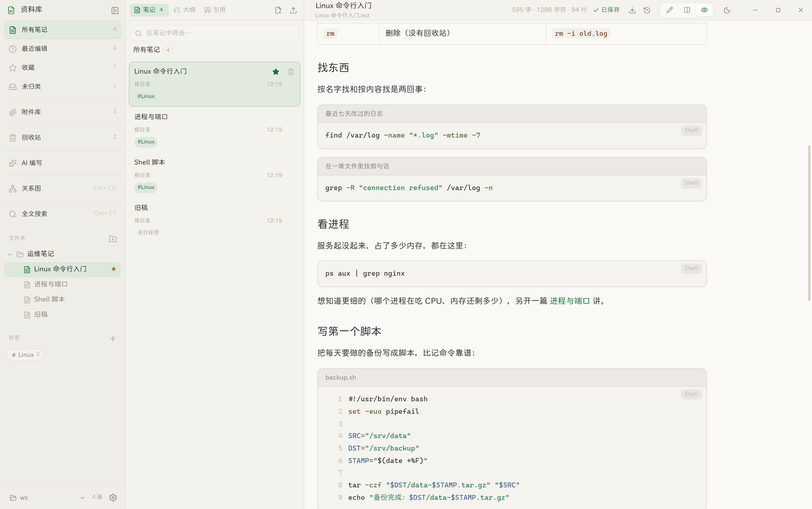
Task: Open version history clock icon
Action: coord(647,11)
